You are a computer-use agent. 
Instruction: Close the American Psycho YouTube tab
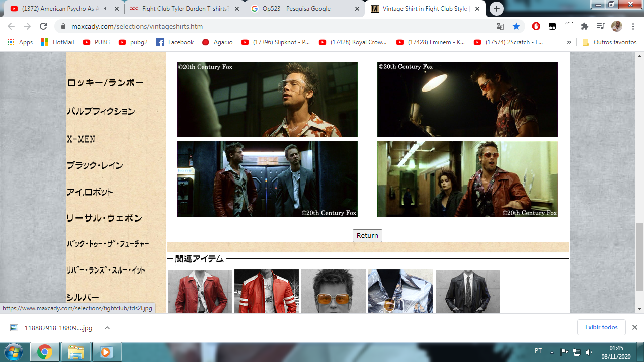click(117, 9)
